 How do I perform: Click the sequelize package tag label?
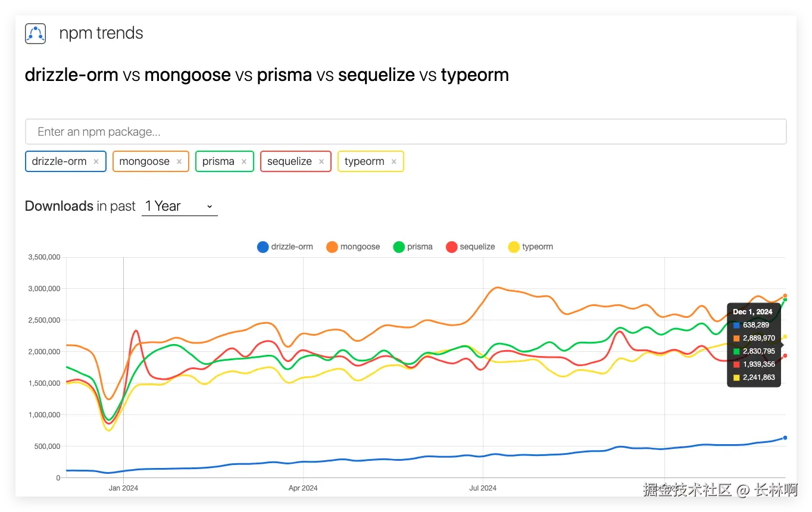click(x=289, y=161)
